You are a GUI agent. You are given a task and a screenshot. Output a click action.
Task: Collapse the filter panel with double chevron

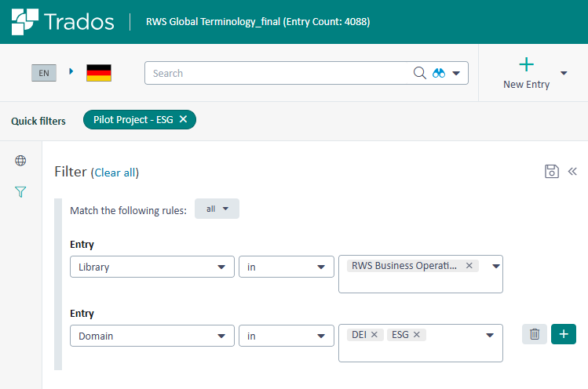[572, 171]
